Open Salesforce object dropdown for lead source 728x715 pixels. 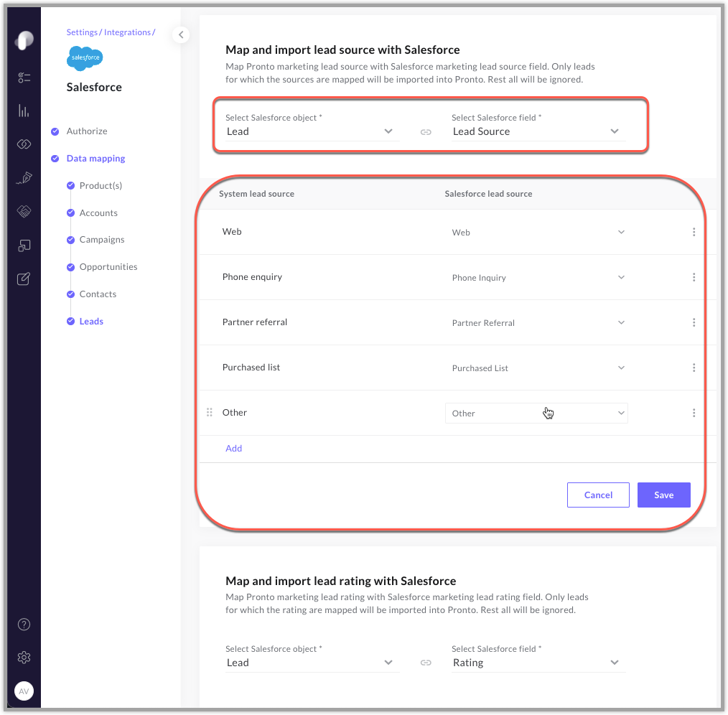click(312, 131)
